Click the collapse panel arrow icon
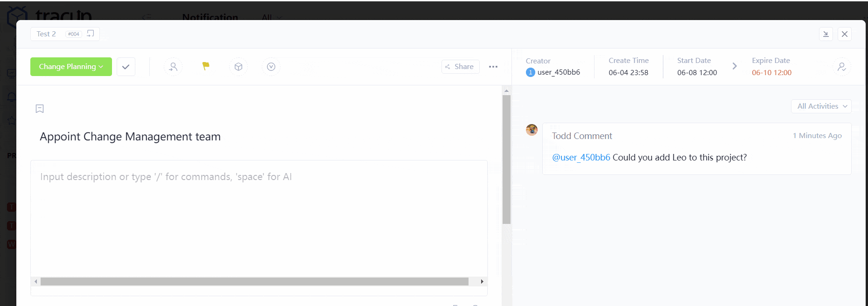 [826, 34]
